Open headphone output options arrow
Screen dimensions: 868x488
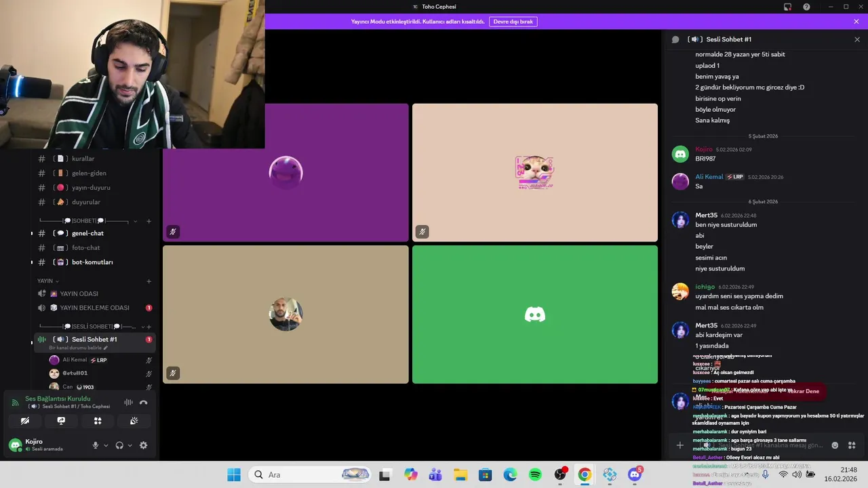point(130,445)
